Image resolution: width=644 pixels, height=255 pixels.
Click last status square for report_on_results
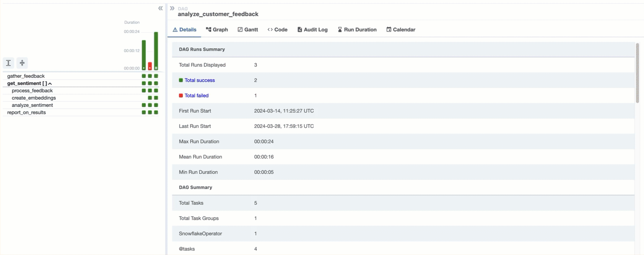click(156, 113)
